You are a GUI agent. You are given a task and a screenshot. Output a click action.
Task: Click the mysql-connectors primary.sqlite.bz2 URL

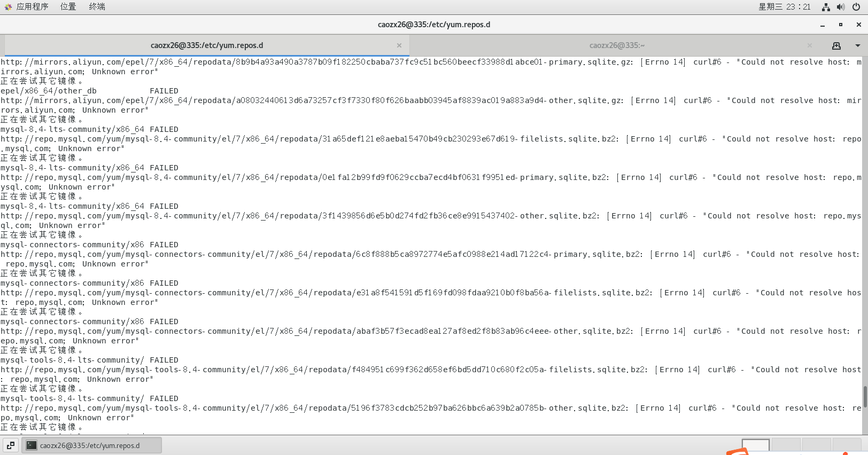[x=321, y=254]
